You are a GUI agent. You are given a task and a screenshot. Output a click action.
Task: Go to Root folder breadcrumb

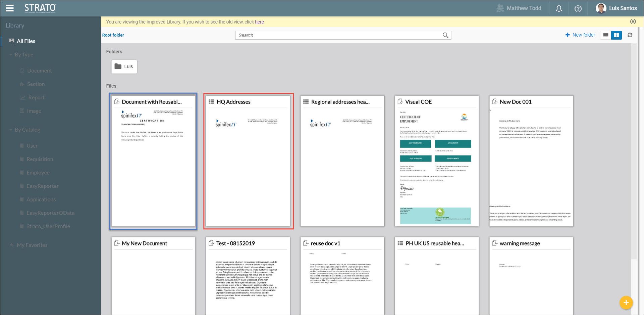tap(113, 35)
